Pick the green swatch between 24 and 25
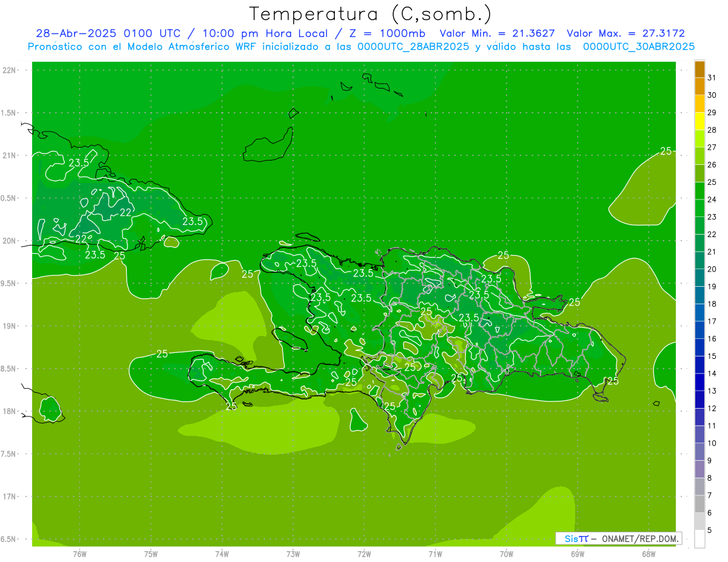Viewport: 728px width, 562px height. point(699,191)
